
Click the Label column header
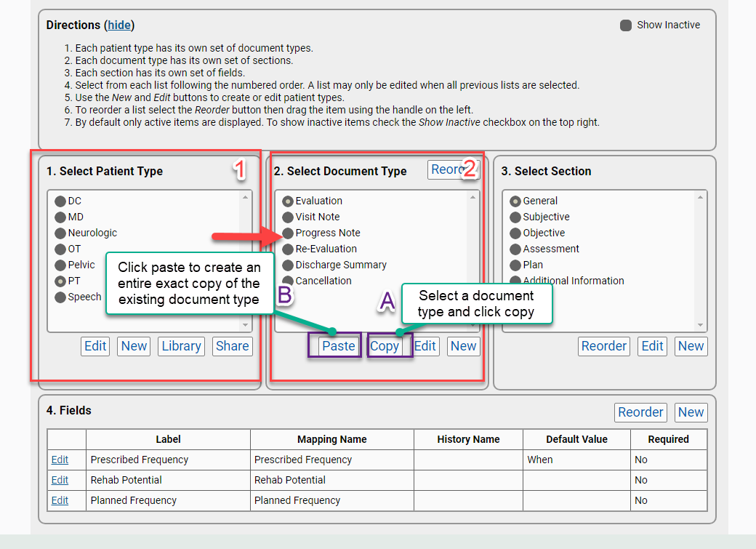point(168,439)
